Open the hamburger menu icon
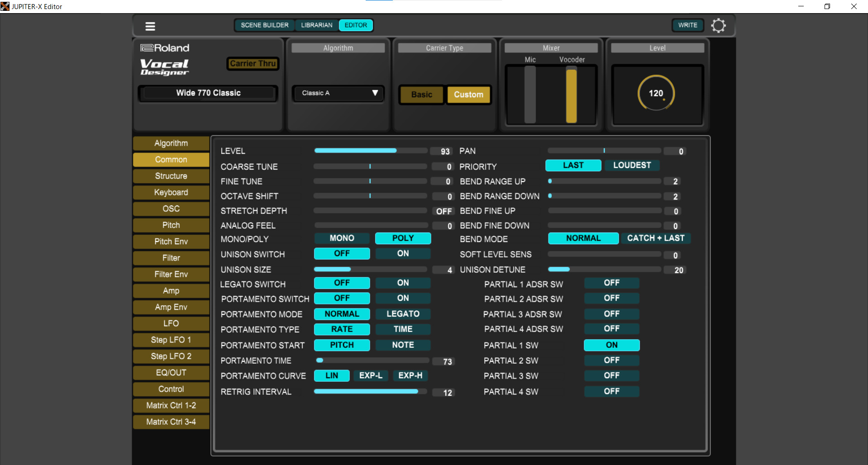Image resolution: width=868 pixels, height=465 pixels. pos(150,26)
